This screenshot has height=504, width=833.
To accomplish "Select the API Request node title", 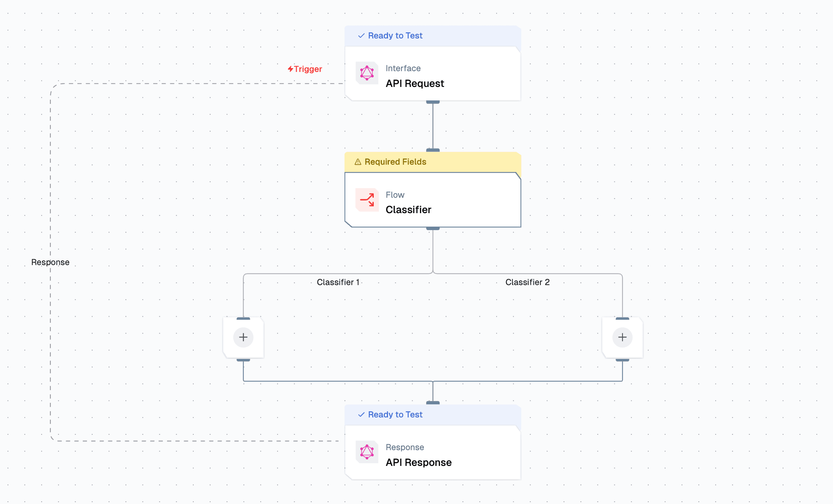I will [x=415, y=83].
